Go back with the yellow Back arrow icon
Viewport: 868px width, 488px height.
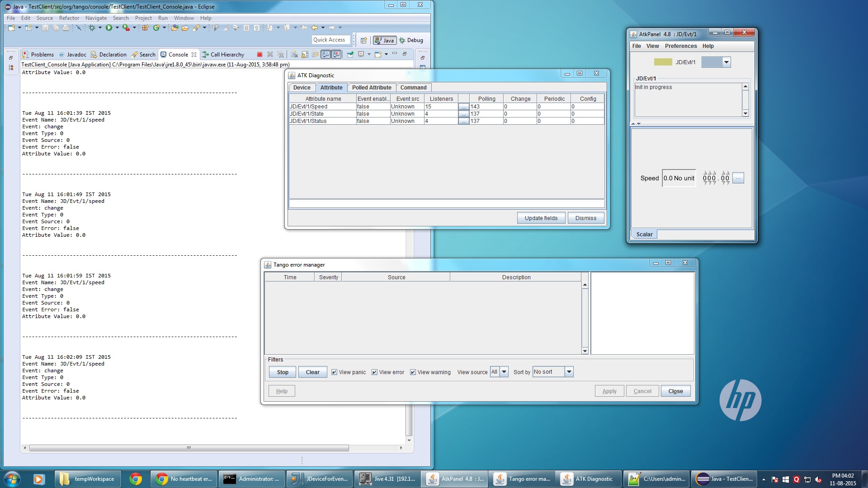(x=315, y=28)
